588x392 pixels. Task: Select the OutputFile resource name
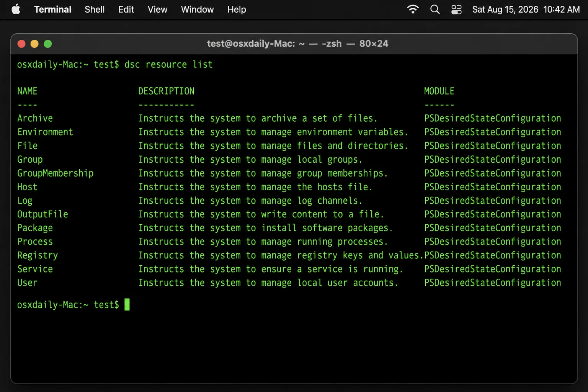[42, 214]
